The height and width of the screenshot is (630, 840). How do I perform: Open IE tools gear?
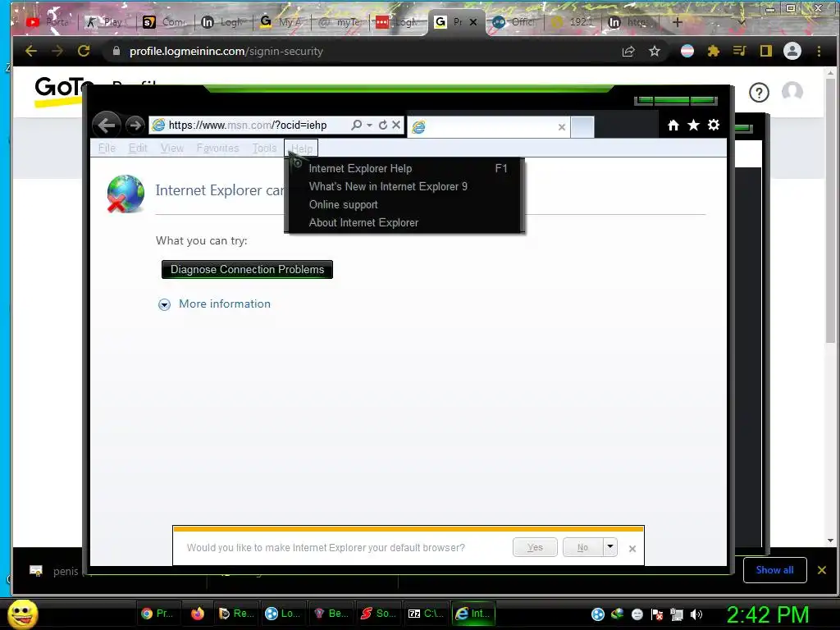pos(714,125)
